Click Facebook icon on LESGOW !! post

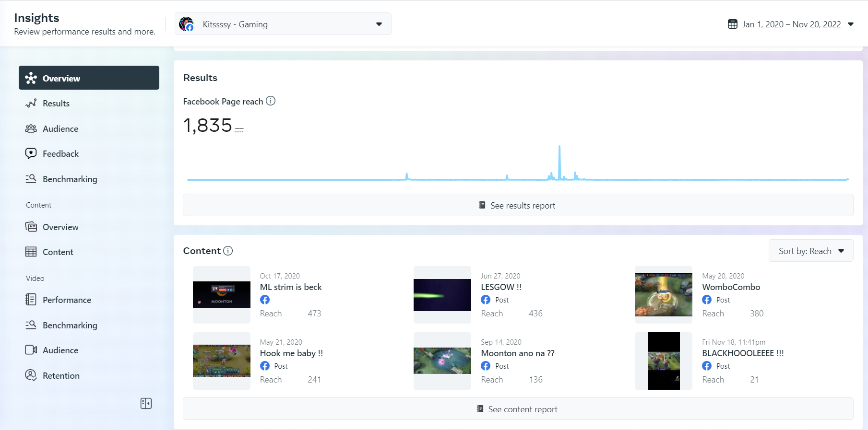coord(486,300)
